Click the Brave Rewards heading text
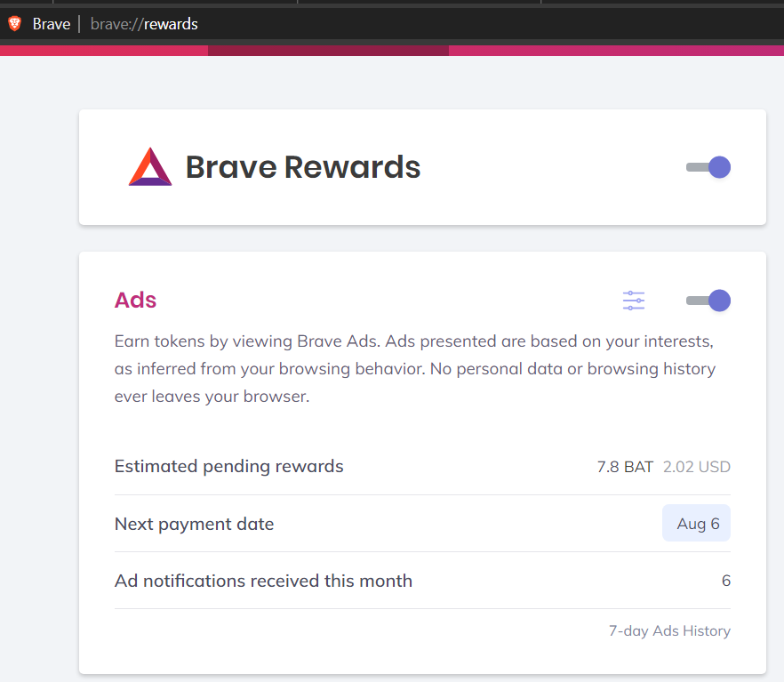 (x=302, y=167)
